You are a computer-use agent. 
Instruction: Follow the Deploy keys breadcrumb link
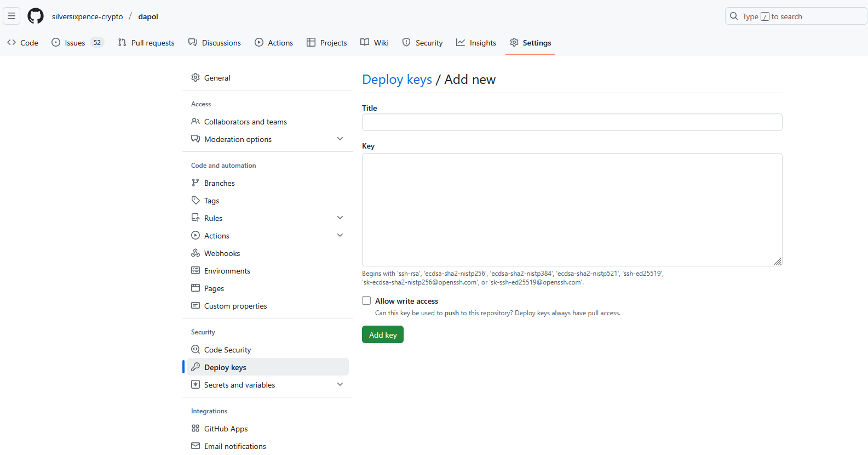[x=397, y=80]
